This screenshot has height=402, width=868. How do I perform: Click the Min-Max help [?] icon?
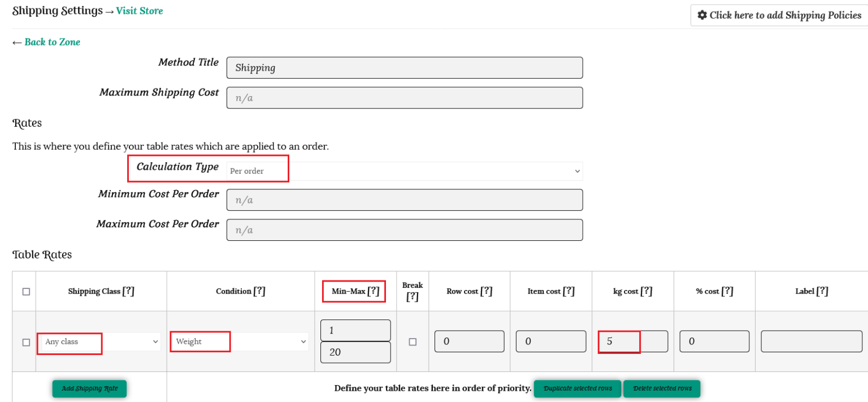coord(373,291)
